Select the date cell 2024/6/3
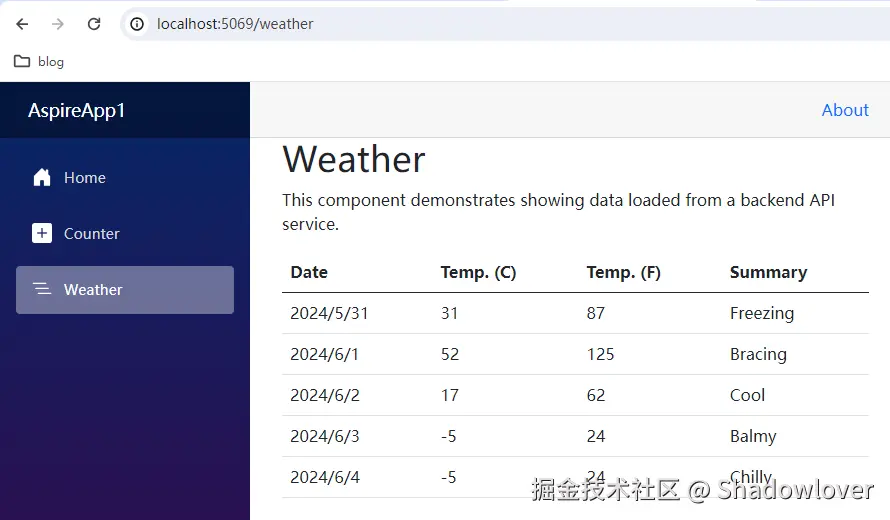Image resolution: width=890 pixels, height=520 pixels. point(325,436)
